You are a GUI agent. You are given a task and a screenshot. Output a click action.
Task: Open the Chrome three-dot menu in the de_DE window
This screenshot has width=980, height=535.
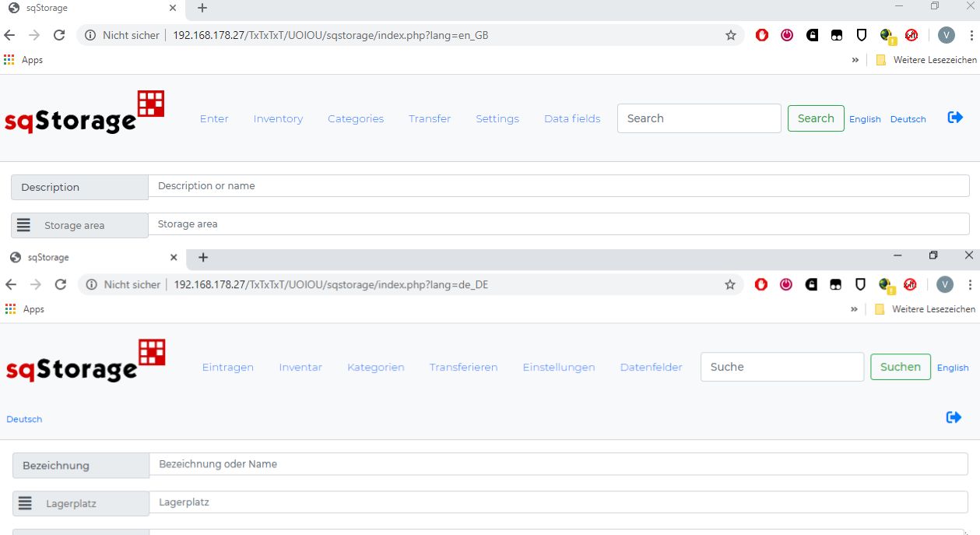(x=971, y=285)
